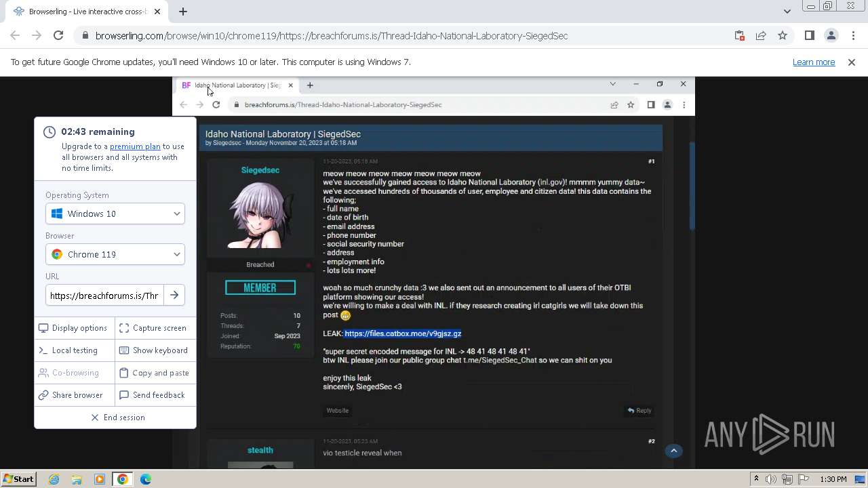Open inner browser profile icon
The image size is (868, 488).
pos(667,105)
